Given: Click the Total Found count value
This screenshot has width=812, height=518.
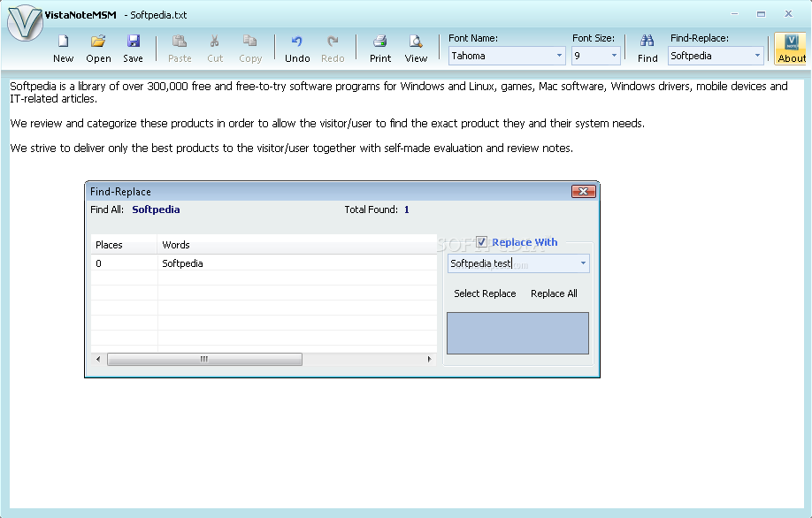Looking at the screenshot, I should [407, 209].
